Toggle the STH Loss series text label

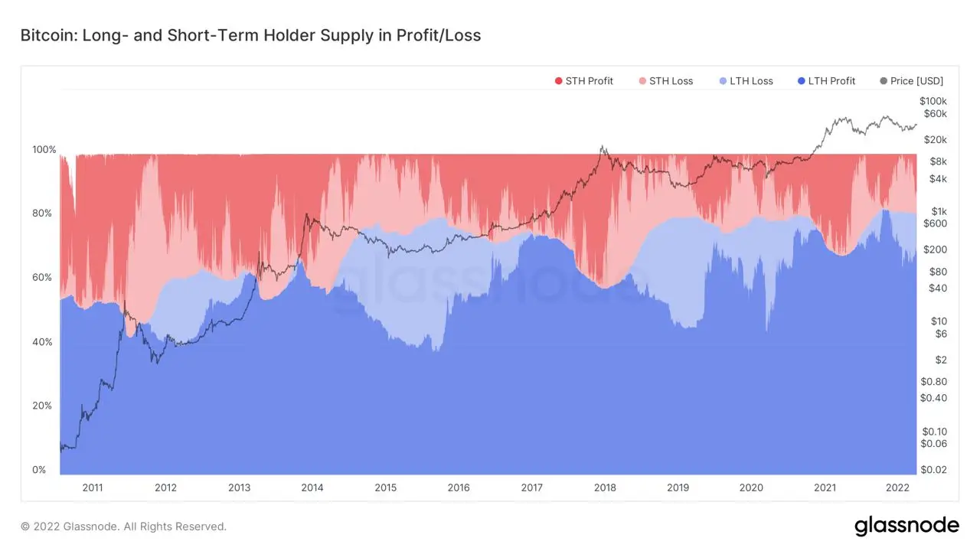click(x=671, y=81)
